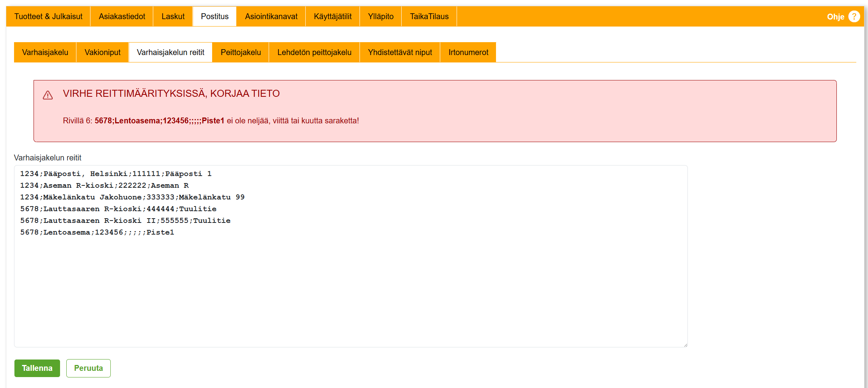Open the Käyttäjätilit menu

pos(333,16)
